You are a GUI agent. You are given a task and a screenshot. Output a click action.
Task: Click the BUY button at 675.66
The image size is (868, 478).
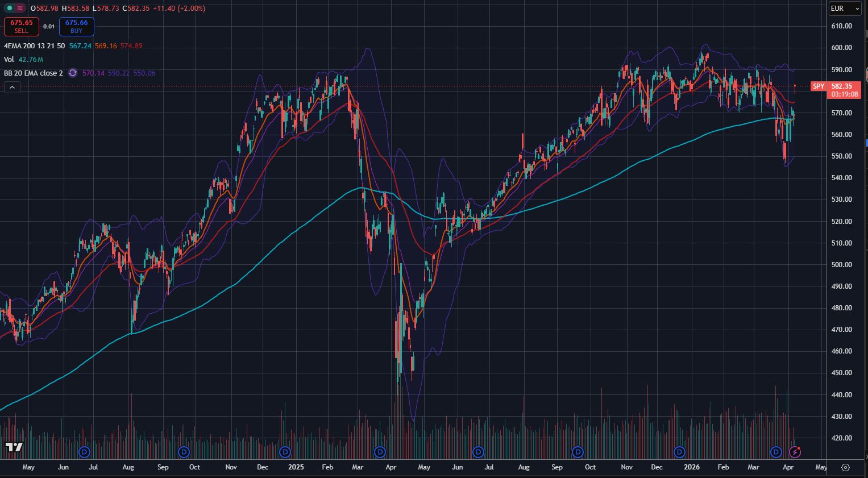(x=77, y=27)
